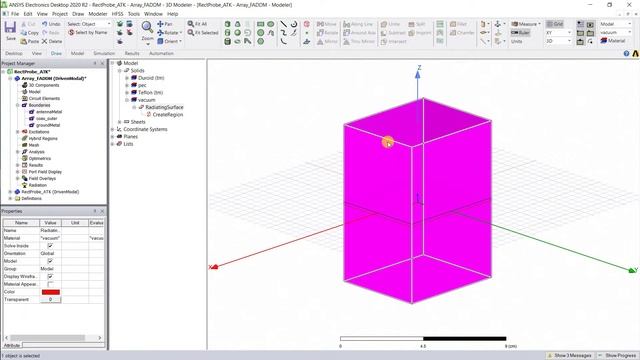The height and width of the screenshot is (360, 640).
Task: Draw a cone solid
Action: pyautogui.click(x=238, y=24)
